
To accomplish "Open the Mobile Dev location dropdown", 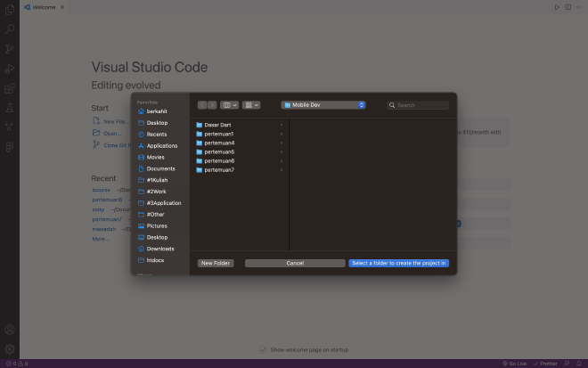I will tap(323, 105).
